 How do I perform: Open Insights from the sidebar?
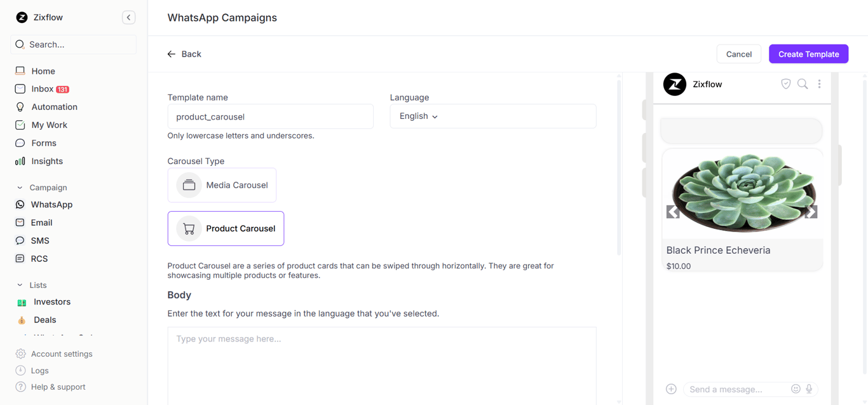46,161
